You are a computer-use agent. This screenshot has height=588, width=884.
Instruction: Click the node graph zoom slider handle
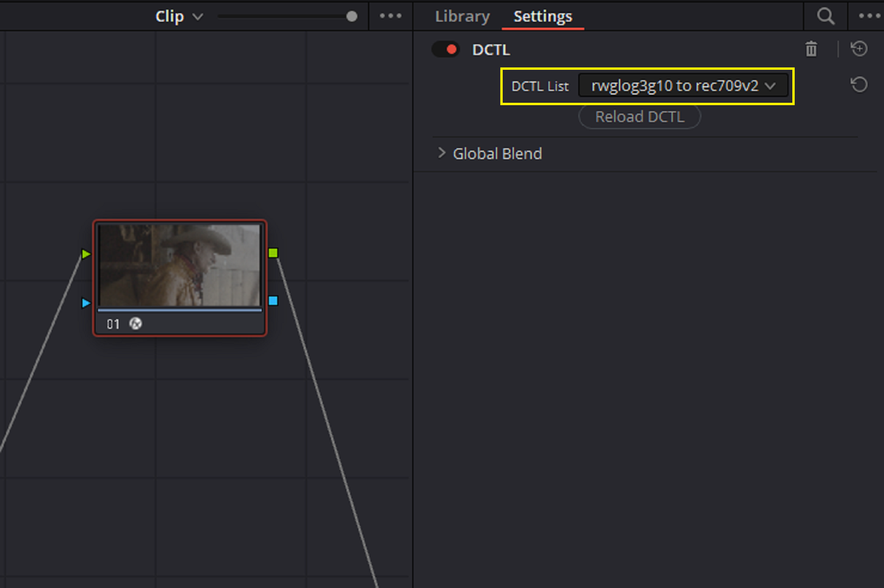[352, 16]
